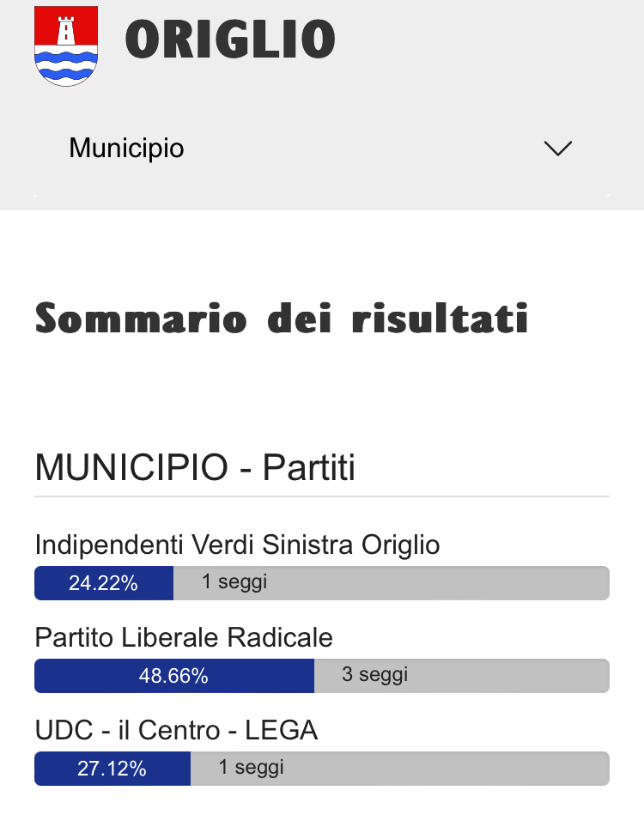Click the Origlio coat of arms logo
Image resolution: width=644 pixels, height=815 pixels.
point(66,46)
